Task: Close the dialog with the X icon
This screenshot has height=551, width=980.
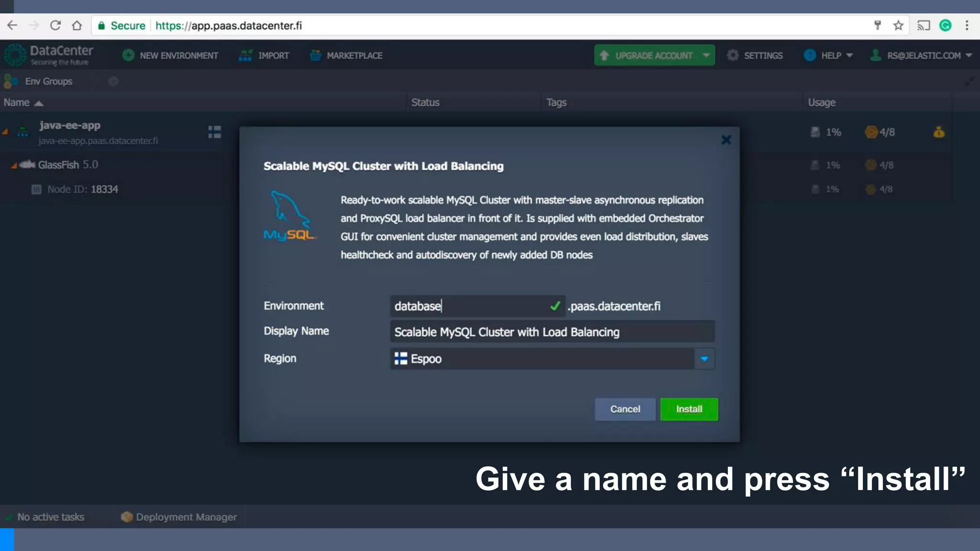Action: pos(726,140)
